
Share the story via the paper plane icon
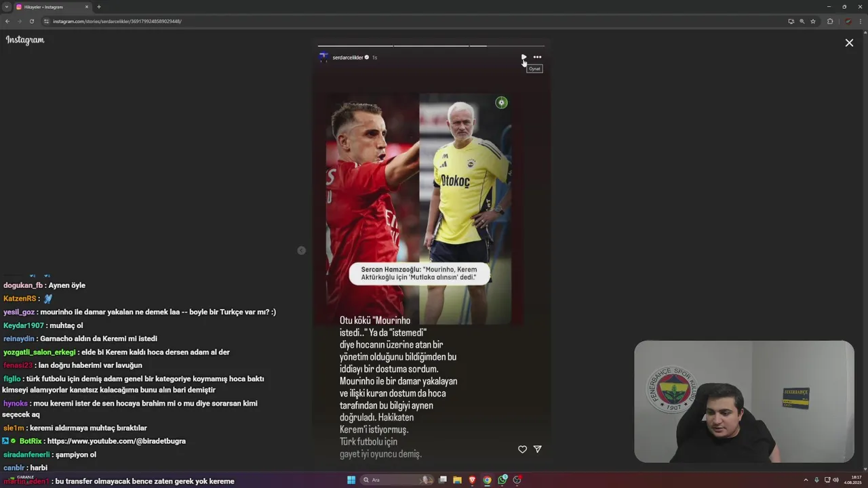pyautogui.click(x=537, y=449)
